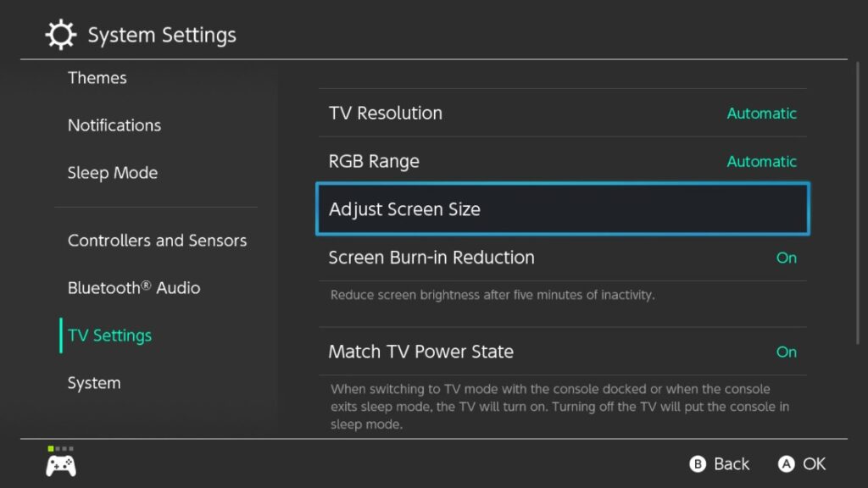Open System in the sidebar
Viewport: 868px width, 488px height.
coord(94,383)
